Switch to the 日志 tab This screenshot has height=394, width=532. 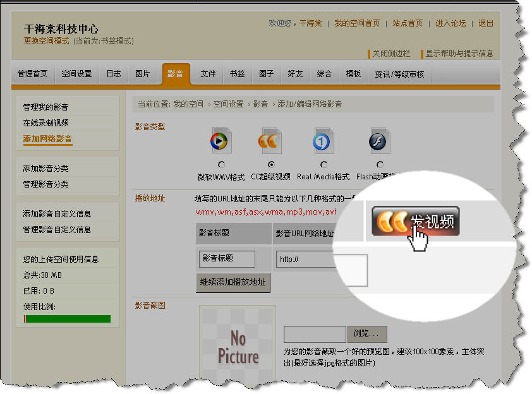tap(114, 74)
